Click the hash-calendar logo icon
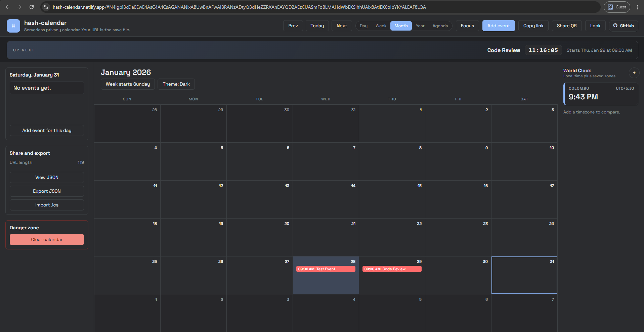Viewport: 644px width, 332px height. pos(13,26)
